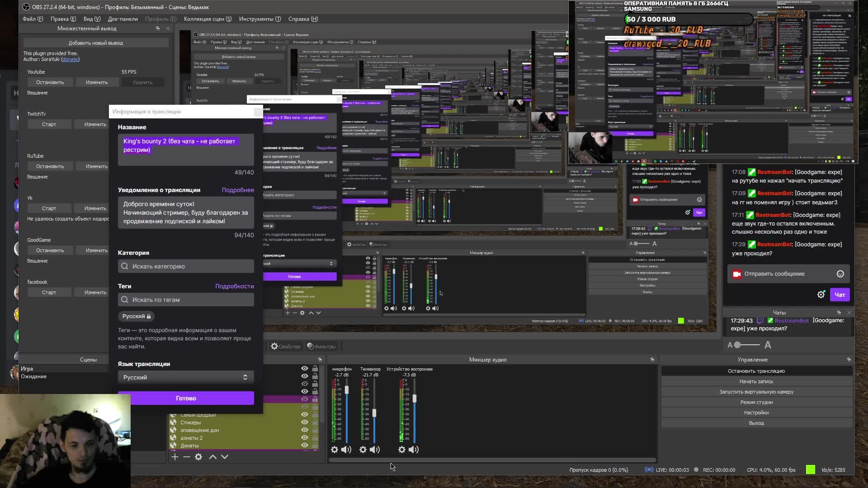
Task: Move selected source up in list
Action: (212, 457)
